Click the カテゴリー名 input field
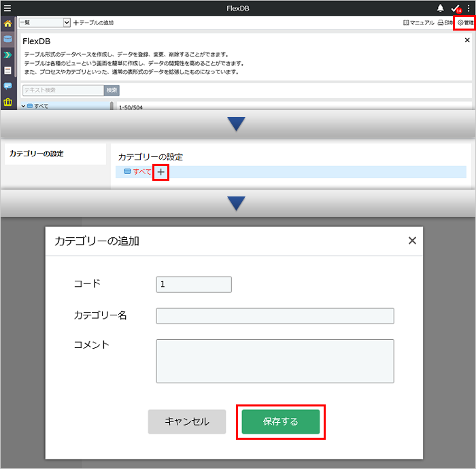The height and width of the screenshot is (469, 476). click(275, 316)
